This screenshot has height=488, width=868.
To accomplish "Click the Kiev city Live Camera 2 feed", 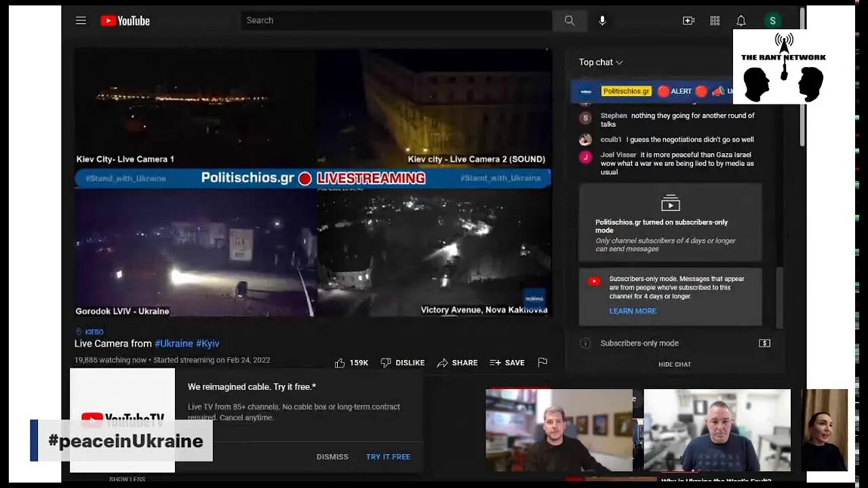I will tap(434, 108).
